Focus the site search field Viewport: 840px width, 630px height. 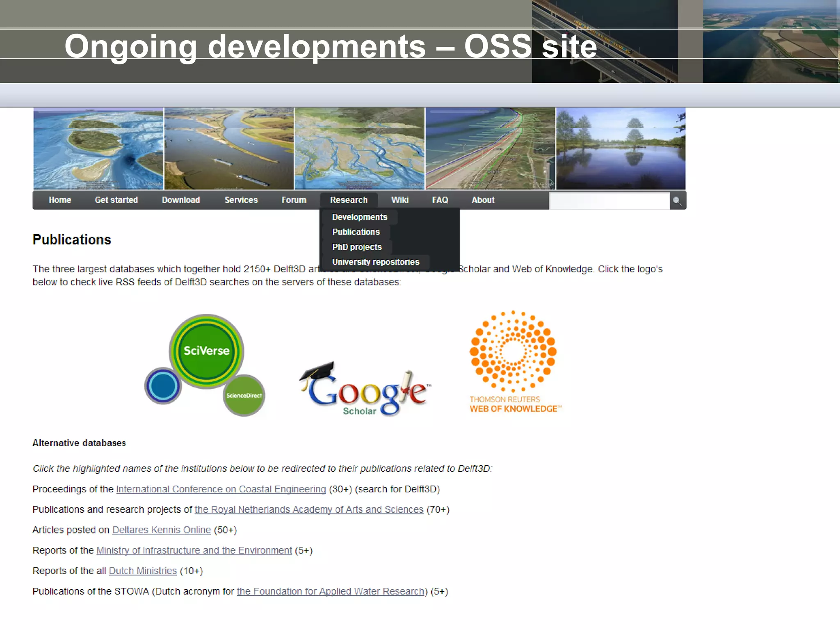(x=609, y=201)
